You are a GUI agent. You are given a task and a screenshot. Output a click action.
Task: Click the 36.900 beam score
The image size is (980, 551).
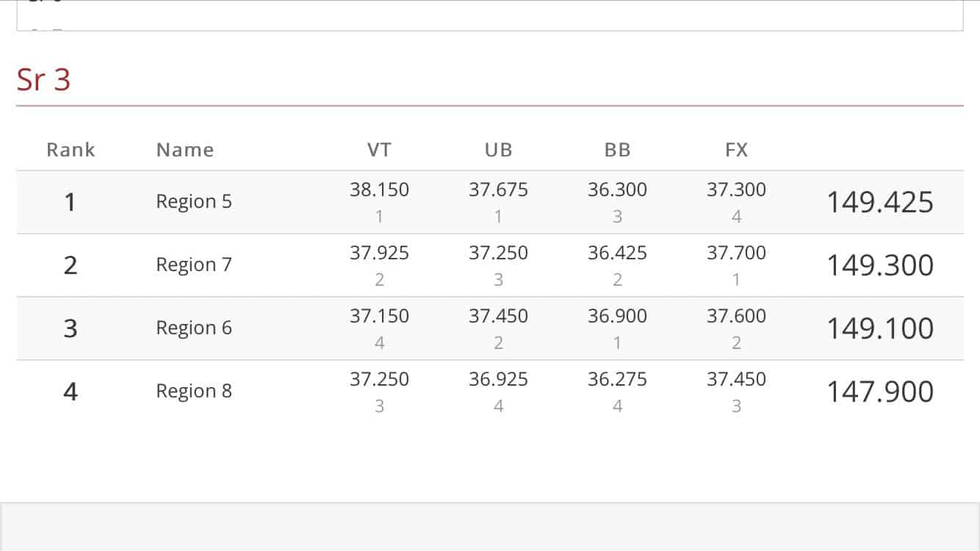[617, 316]
